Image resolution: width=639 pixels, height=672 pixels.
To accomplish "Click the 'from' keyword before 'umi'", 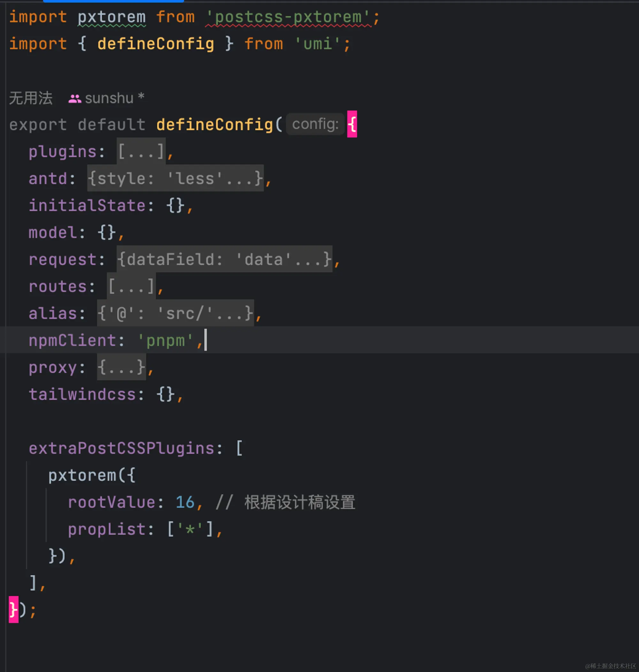I will [264, 44].
